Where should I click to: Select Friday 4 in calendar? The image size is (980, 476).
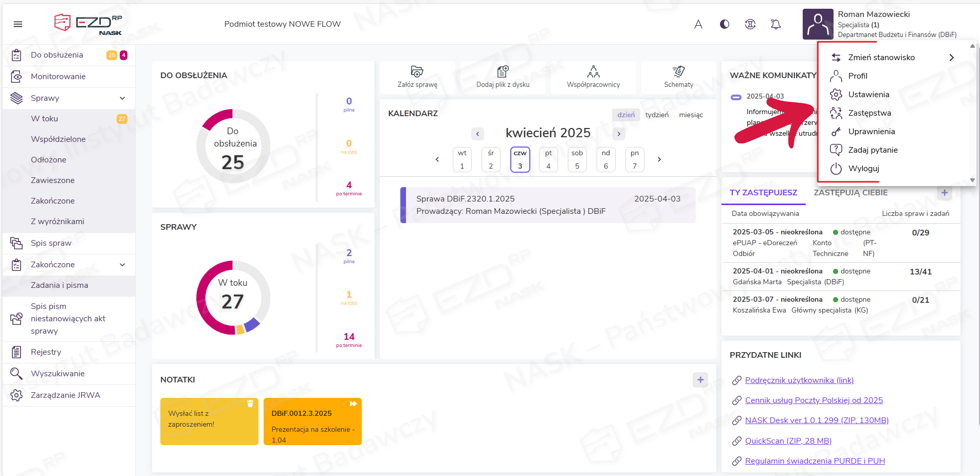pos(548,160)
